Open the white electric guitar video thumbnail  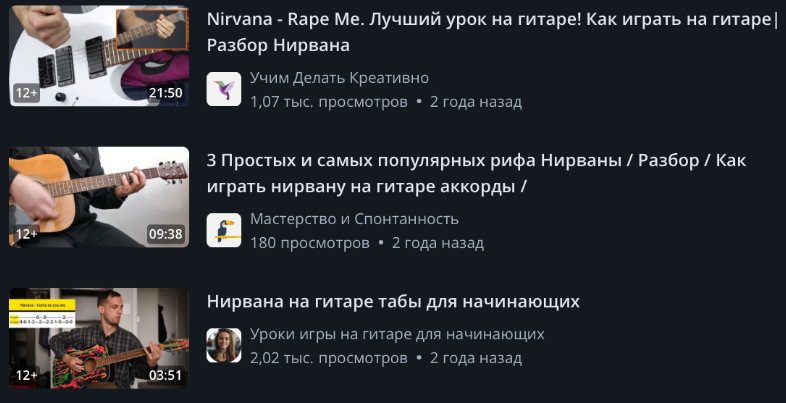(99, 56)
